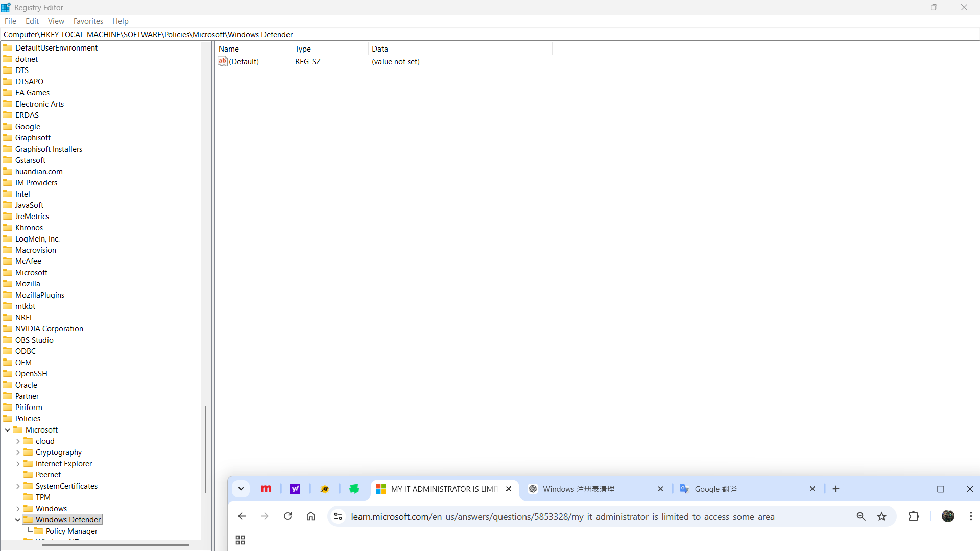Image resolution: width=980 pixels, height=551 pixels.
Task: Expand the Windows key under Policies
Action: pyautogui.click(x=18, y=509)
